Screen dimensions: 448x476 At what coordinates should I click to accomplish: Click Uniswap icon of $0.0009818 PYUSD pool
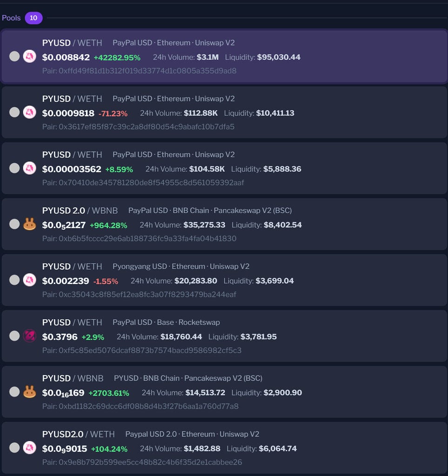29,112
